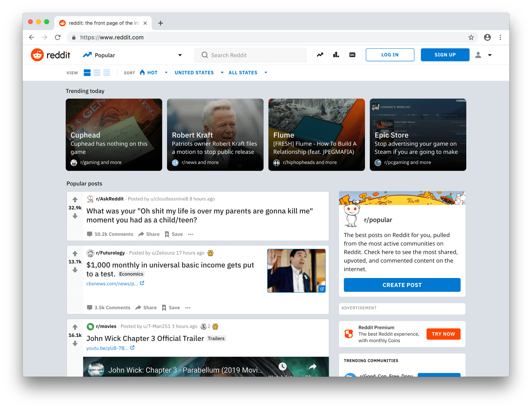Open the All bar chart icon

point(336,55)
